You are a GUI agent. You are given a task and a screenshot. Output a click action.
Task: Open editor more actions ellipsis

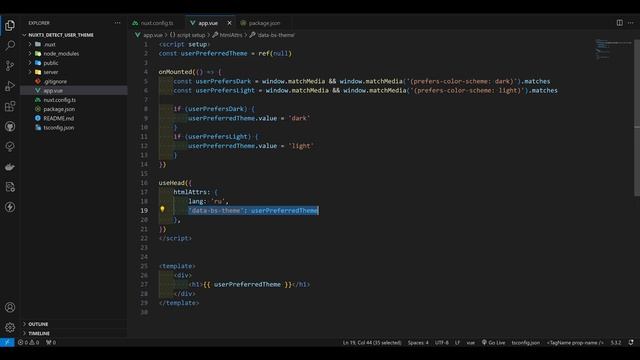(x=631, y=23)
